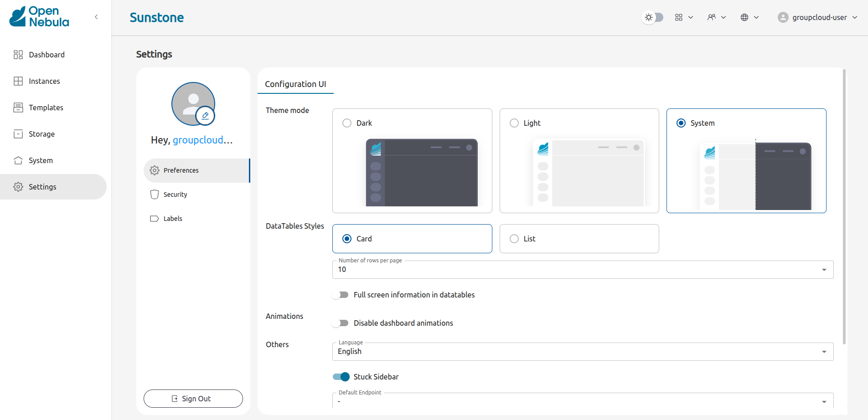This screenshot has width=868, height=420.
Task: Switch to the Configuration UI tab
Action: click(295, 84)
